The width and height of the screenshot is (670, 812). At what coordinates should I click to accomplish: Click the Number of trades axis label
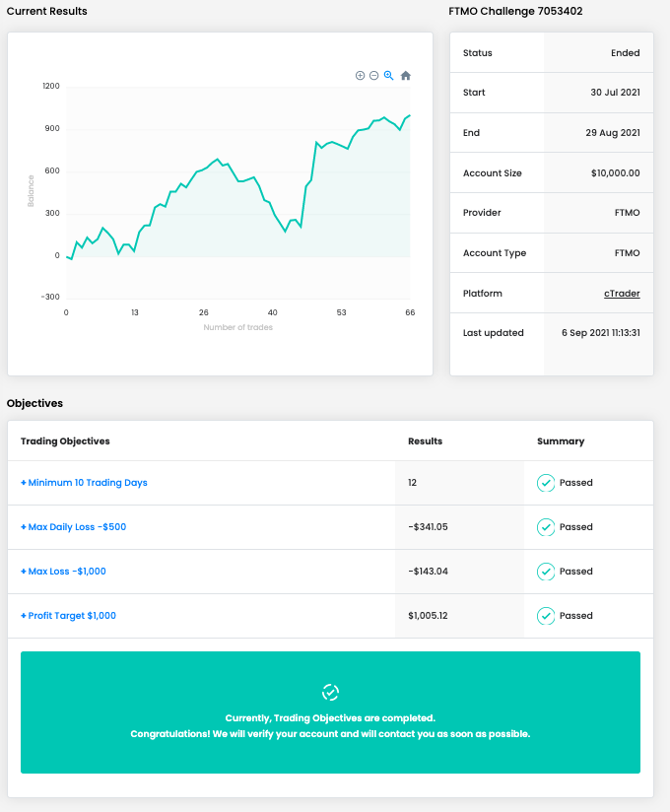click(x=238, y=327)
